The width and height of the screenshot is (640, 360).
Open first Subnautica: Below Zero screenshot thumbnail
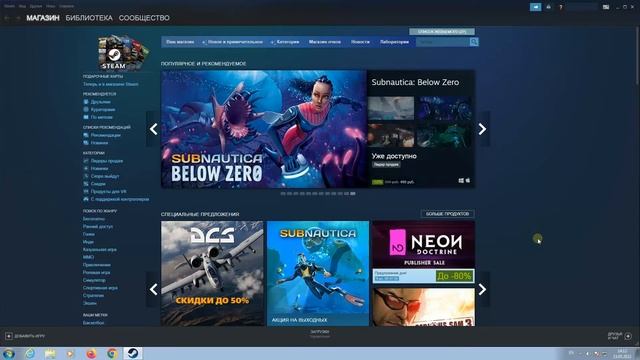click(x=391, y=108)
